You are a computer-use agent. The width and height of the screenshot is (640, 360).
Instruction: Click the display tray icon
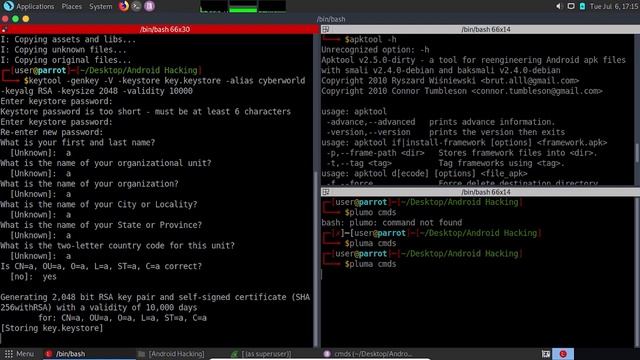click(x=571, y=6)
